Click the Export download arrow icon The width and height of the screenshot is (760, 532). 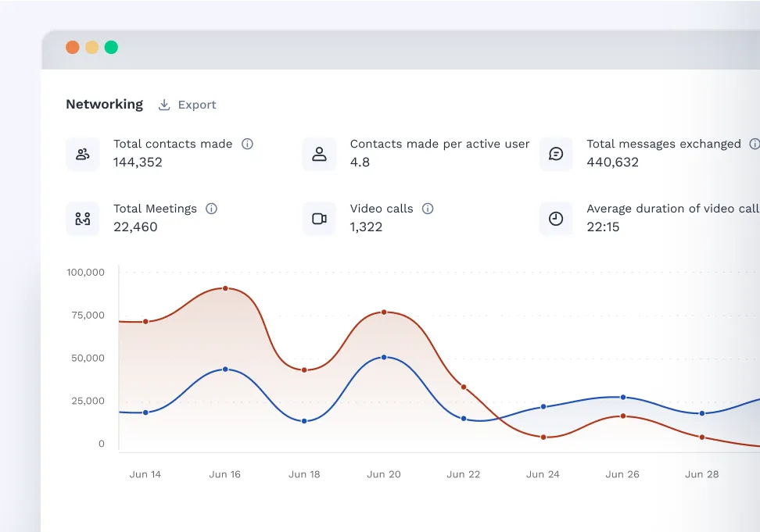click(x=164, y=104)
